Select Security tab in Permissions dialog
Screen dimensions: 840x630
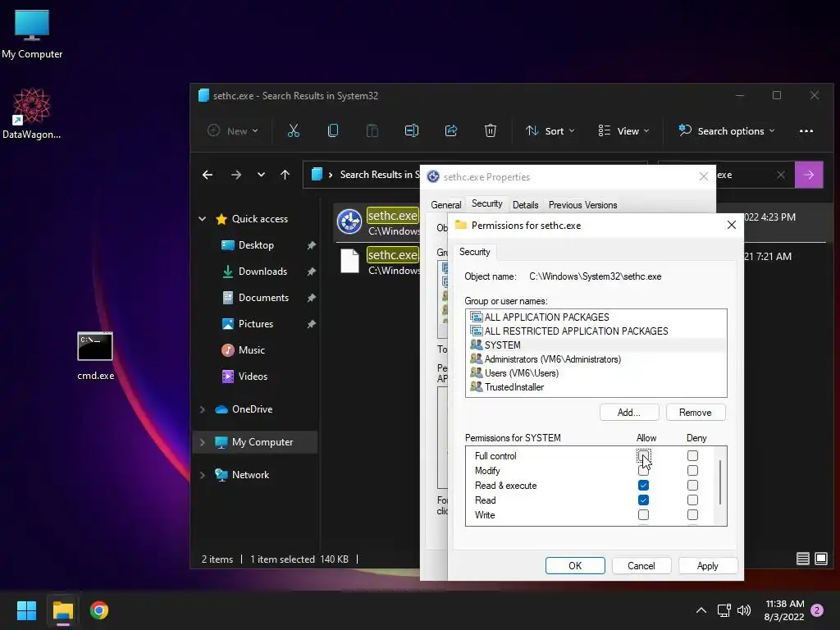tap(475, 252)
